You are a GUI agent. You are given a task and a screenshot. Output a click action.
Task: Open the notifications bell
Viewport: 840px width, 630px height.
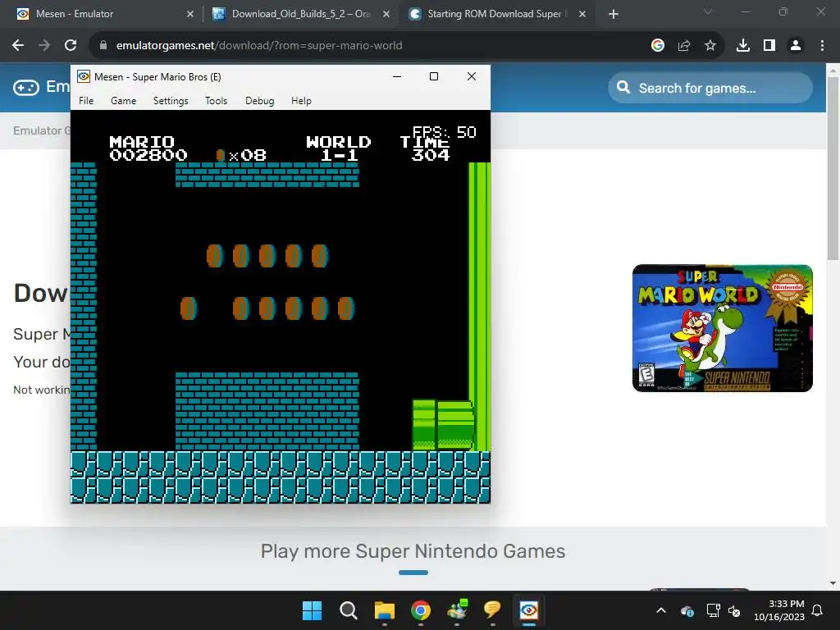tap(818, 610)
